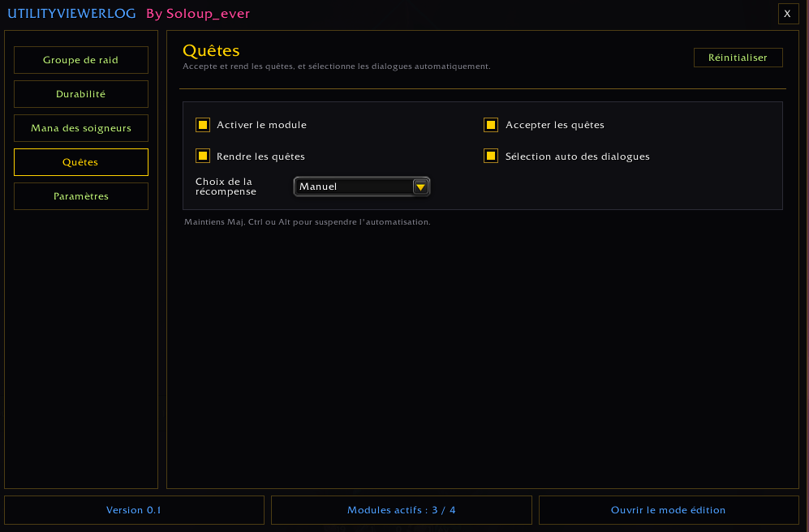Click the Version 0.1 footer button
Viewport: 809px width, 532px height.
pos(134,510)
